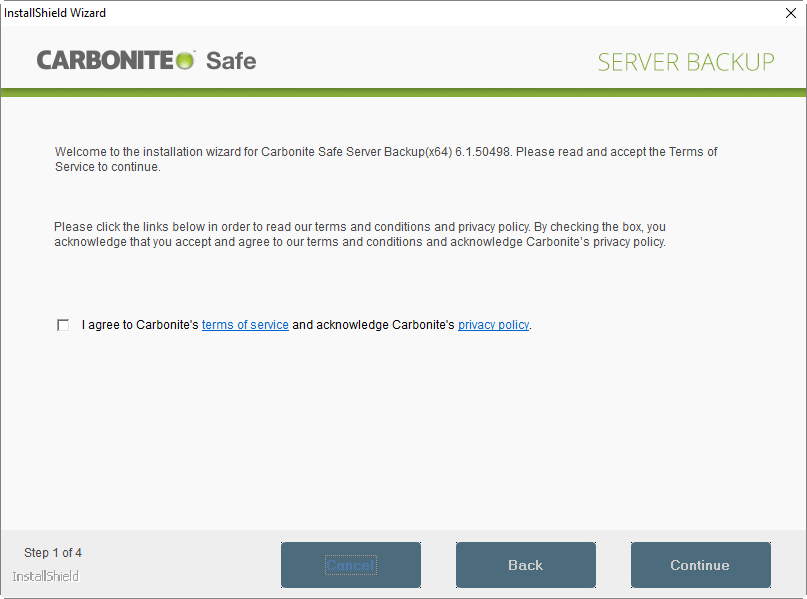Open Carbonite's terms of service link
Viewport: 807px width, 599px height.
[245, 324]
